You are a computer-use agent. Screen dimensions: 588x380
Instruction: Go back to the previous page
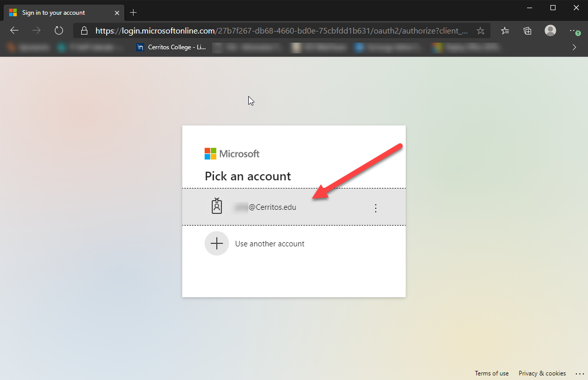[x=14, y=30]
